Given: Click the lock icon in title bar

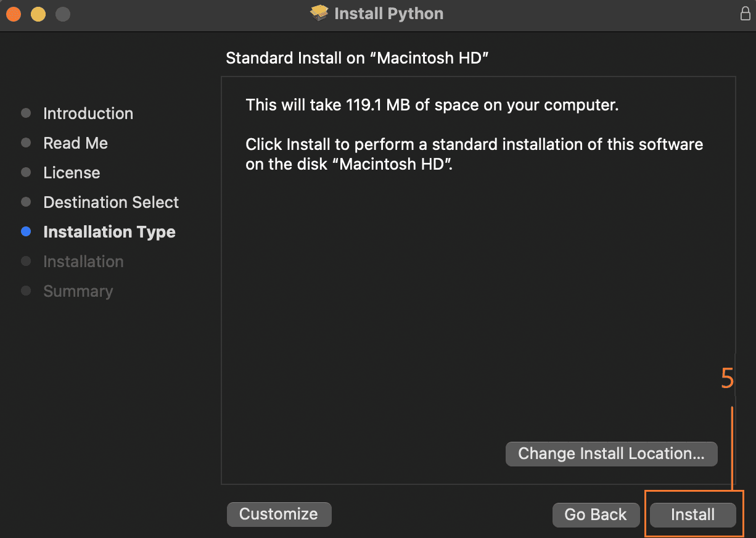Looking at the screenshot, I should tap(745, 14).
